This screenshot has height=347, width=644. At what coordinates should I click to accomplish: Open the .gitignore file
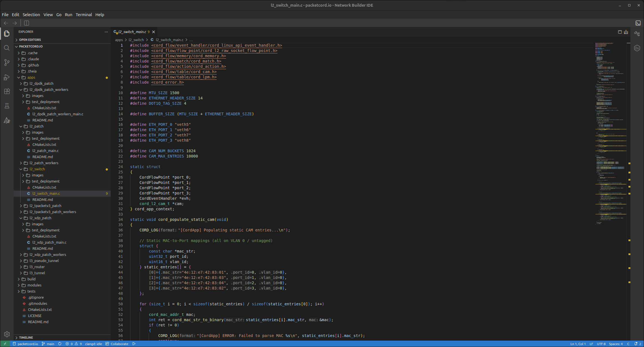(62, 298)
